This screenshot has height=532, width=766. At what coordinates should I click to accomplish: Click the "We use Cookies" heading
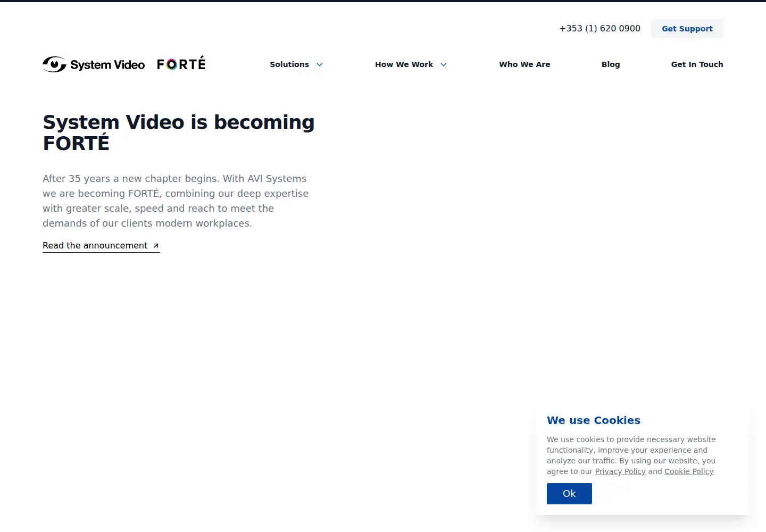594,420
